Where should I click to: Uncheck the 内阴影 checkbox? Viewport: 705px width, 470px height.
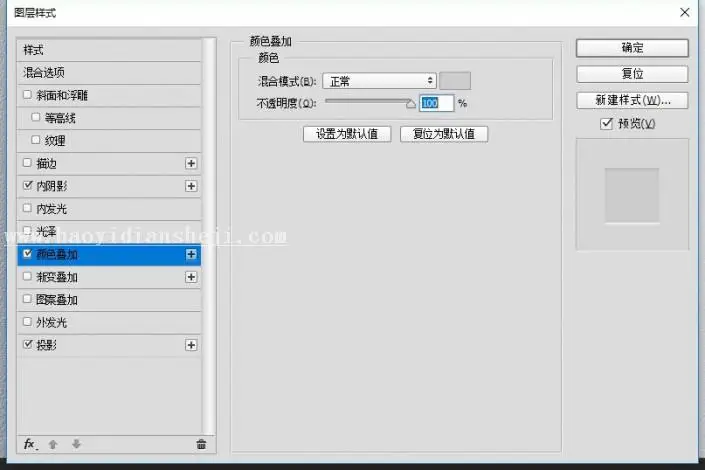(x=27, y=185)
